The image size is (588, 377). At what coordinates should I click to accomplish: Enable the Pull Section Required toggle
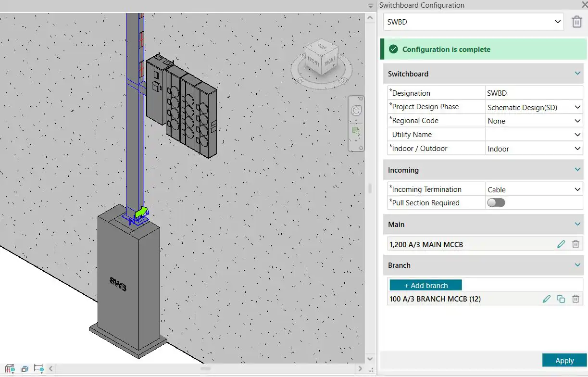496,202
